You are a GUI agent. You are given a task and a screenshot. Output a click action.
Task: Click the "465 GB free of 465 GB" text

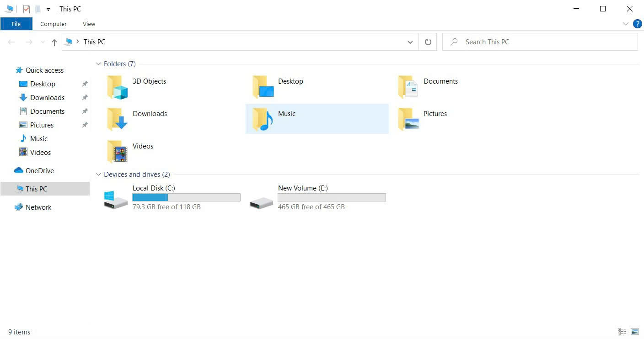click(x=311, y=207)
